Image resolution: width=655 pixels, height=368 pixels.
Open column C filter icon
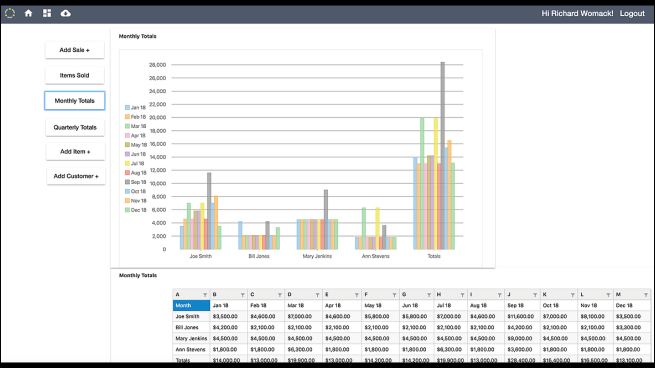coord(279,295)
